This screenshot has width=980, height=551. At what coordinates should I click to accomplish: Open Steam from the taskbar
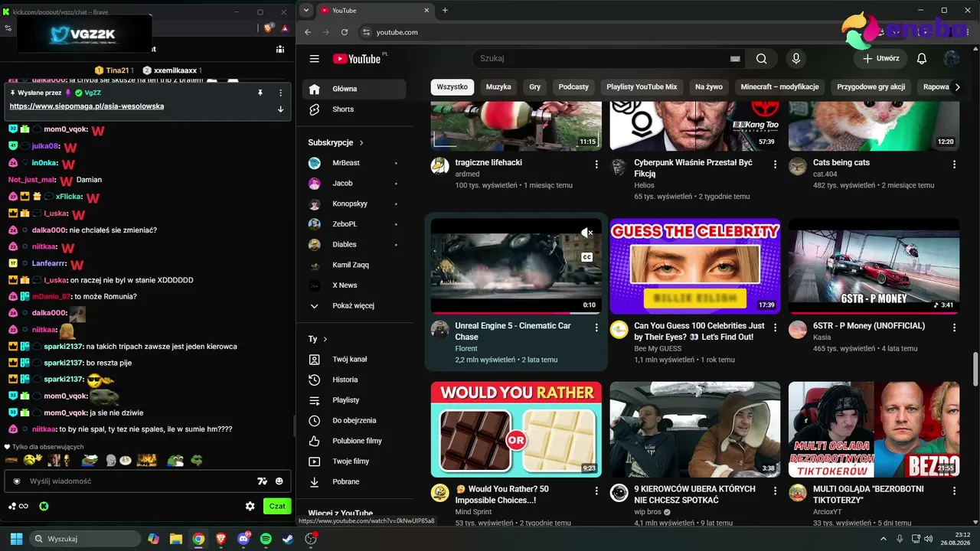(x=287, y=539)
